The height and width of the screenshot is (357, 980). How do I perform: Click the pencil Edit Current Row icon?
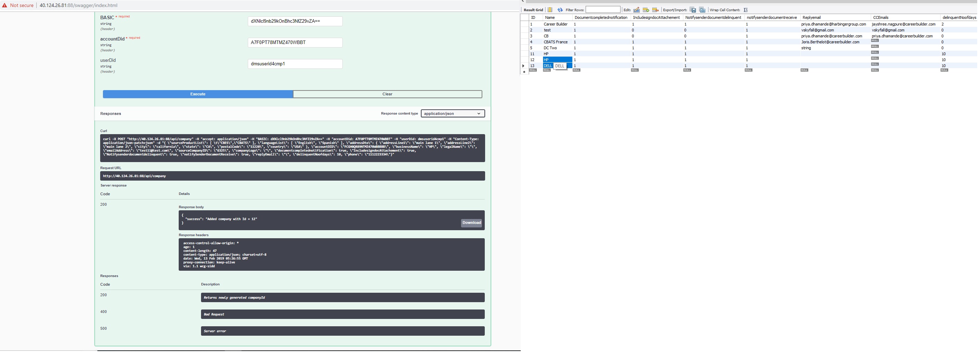637,10
